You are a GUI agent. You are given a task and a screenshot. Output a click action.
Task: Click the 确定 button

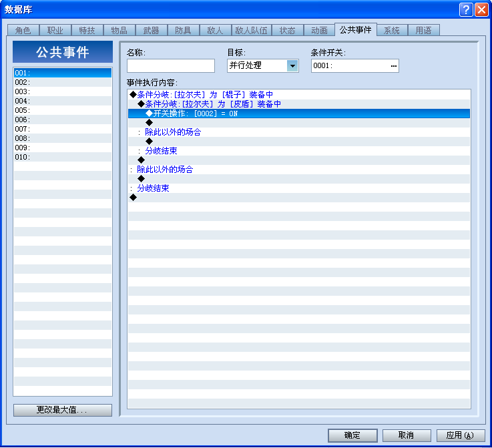pos(352,435)
